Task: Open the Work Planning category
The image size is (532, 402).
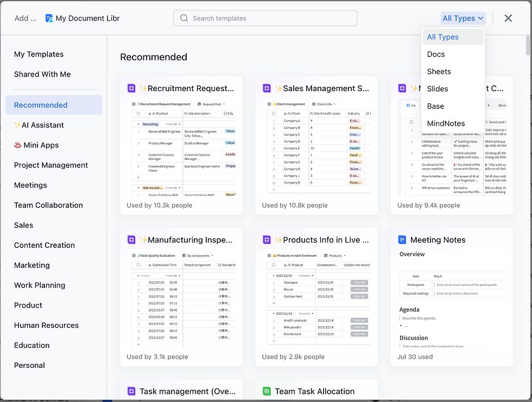Action: click(x=54, y=285)
